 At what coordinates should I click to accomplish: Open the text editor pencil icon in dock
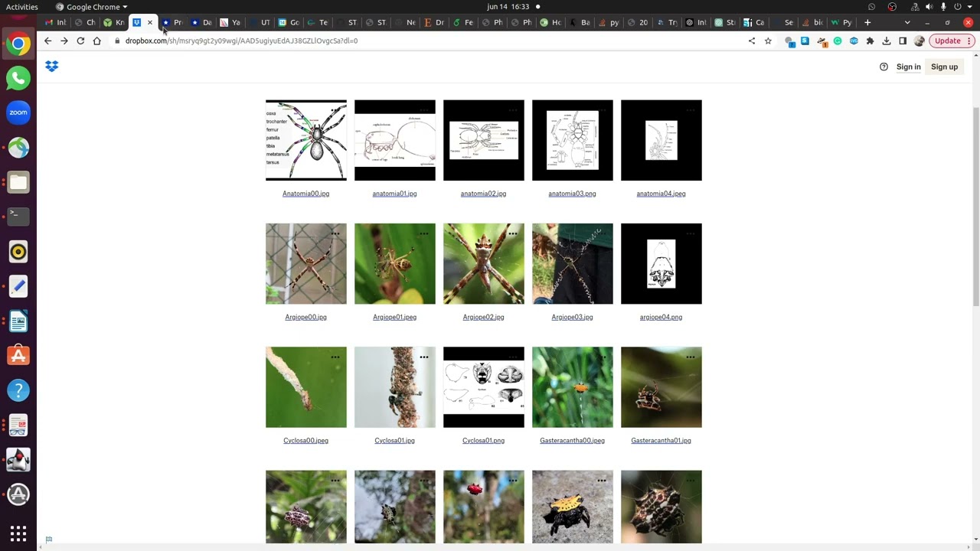(x=18, y=286)
